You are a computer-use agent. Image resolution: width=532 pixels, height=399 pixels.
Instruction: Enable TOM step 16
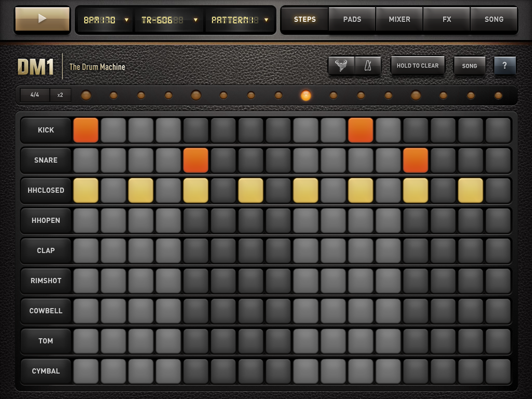pyautogui.click(x=498, y=341)
